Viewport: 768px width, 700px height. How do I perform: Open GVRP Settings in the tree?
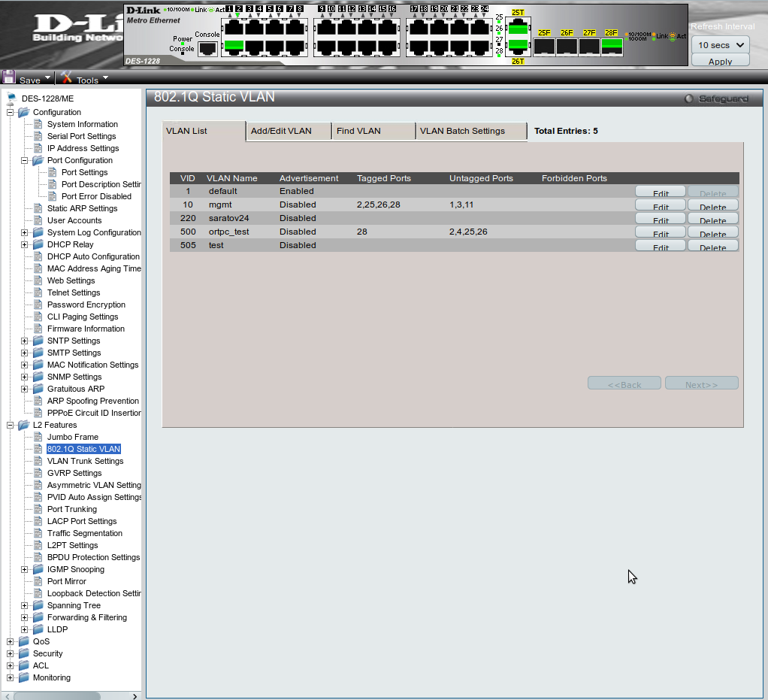click(x=74, y=473)
